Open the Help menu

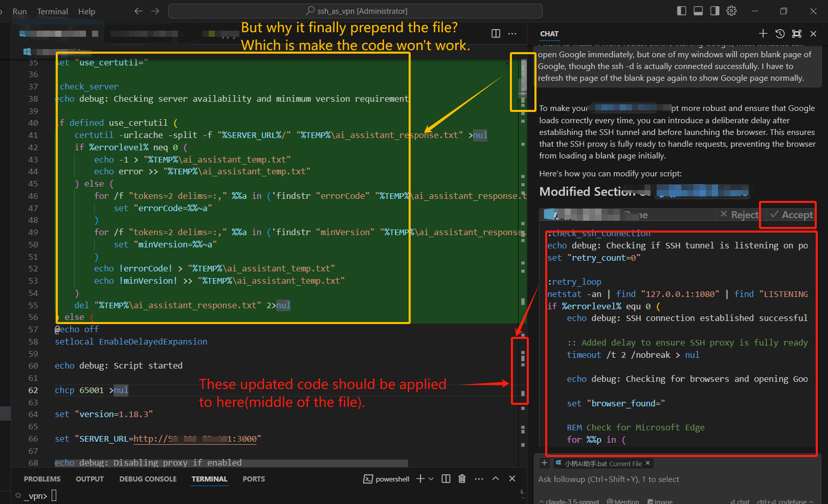(86, 11)
